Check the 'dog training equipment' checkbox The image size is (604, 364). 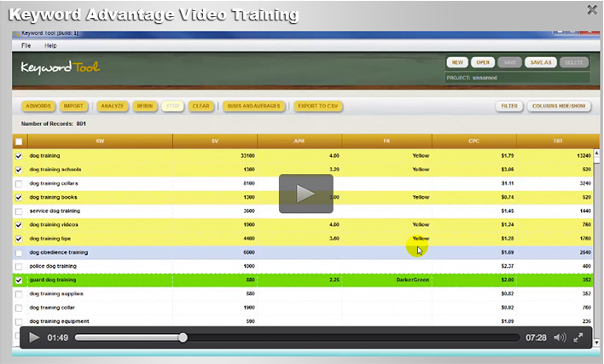[19, 321]
